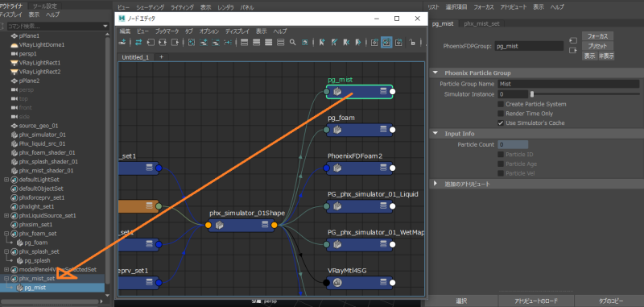Click the 選択 button at bottom
Viewport: 644px width, 307px height.
pos(461,301)
